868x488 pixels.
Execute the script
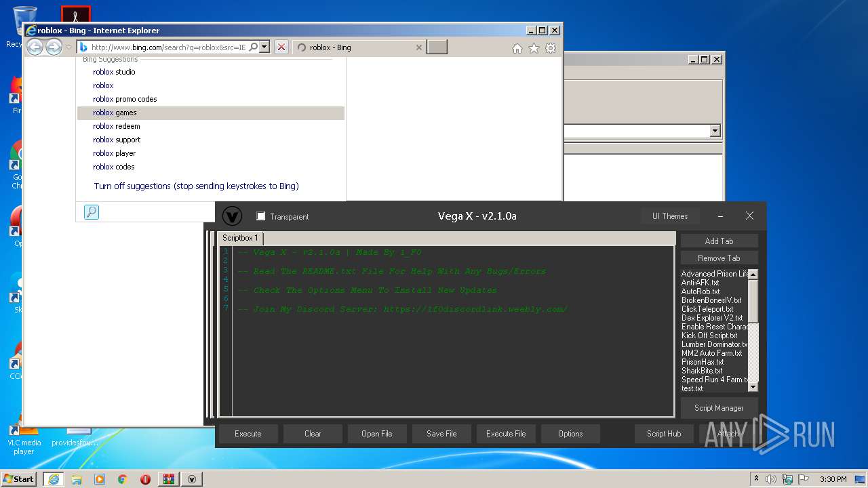tap(248, 434)
